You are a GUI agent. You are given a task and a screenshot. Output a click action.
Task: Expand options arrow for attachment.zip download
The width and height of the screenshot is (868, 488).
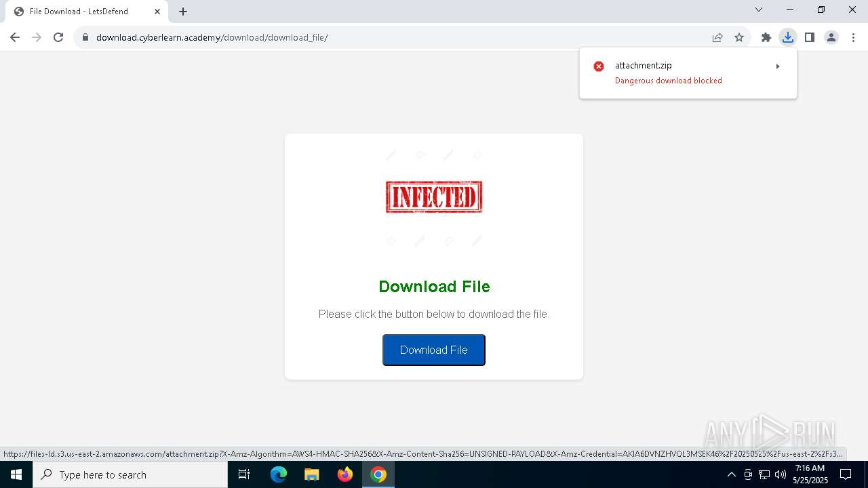point(778,66)
